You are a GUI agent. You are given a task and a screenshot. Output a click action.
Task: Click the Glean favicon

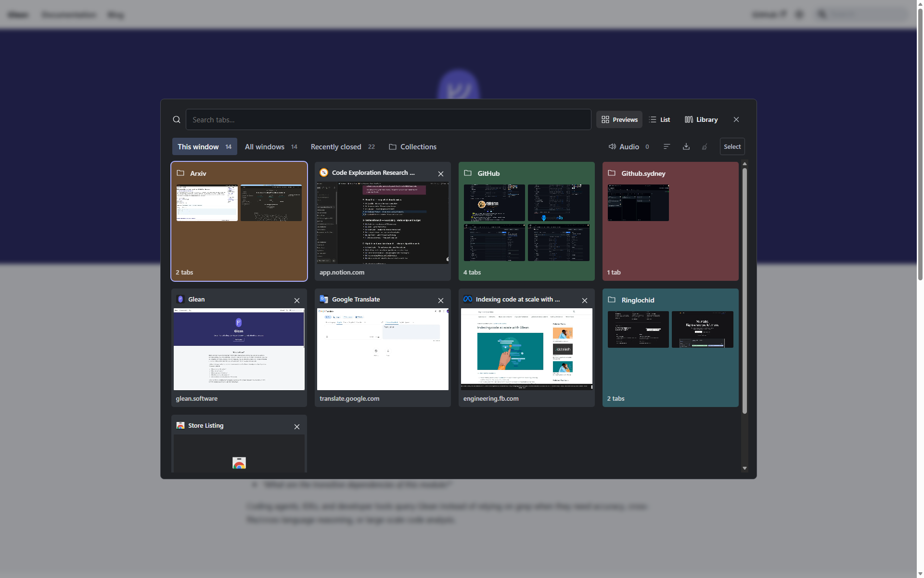[180, 299]
